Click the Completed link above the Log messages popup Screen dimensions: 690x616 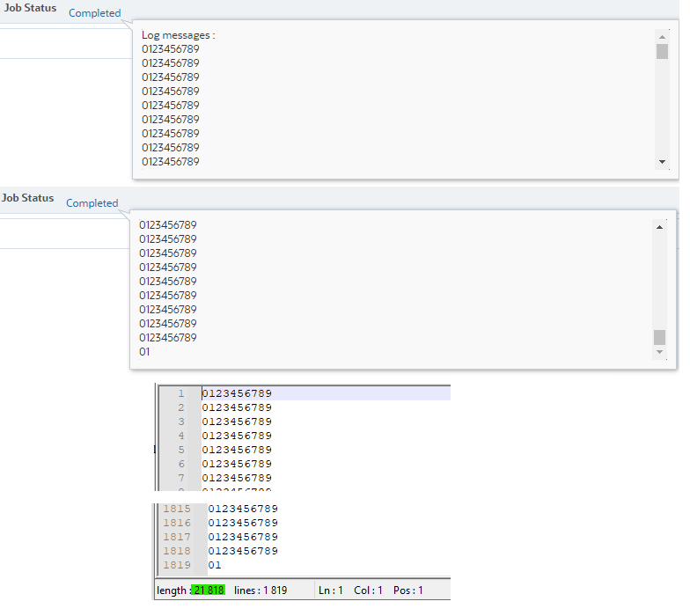click(95, 13)
